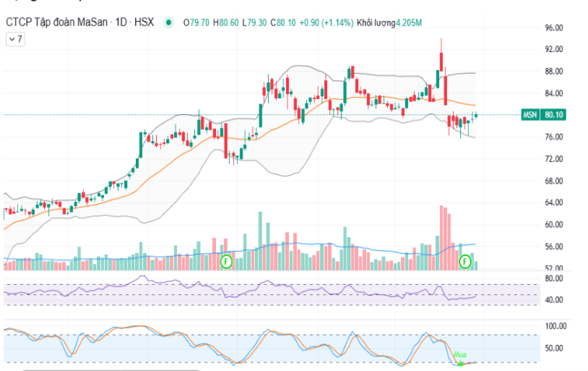Click the tallest red candle peak near 94

tap(441, 55)
